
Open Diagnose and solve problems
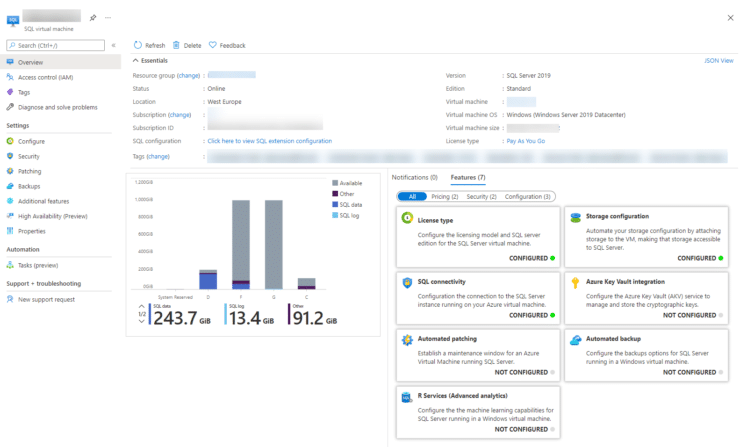pos(60,107)
